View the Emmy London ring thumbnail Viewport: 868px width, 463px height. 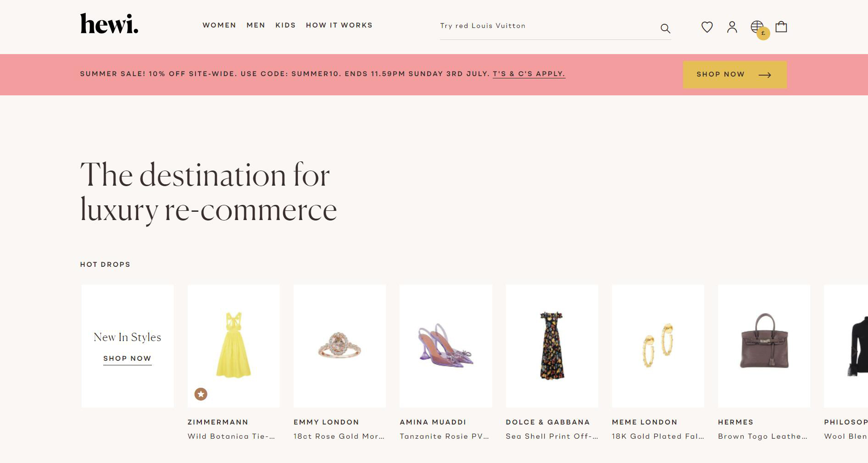pyautogui.click(x=339, y=346)
